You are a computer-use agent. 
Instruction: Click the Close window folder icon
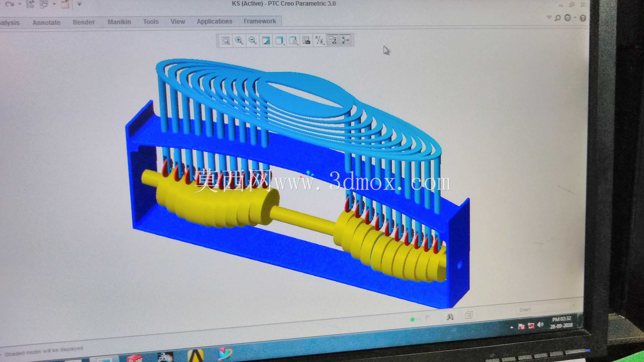pos(65,4)
